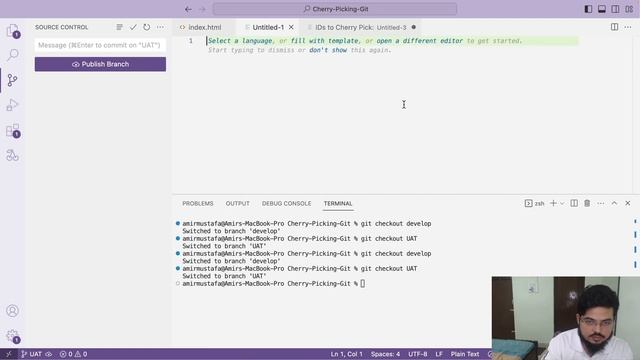Open the Accounts menu icon
Viewport: 640px width, 360px height.
[x=13, y=311]
